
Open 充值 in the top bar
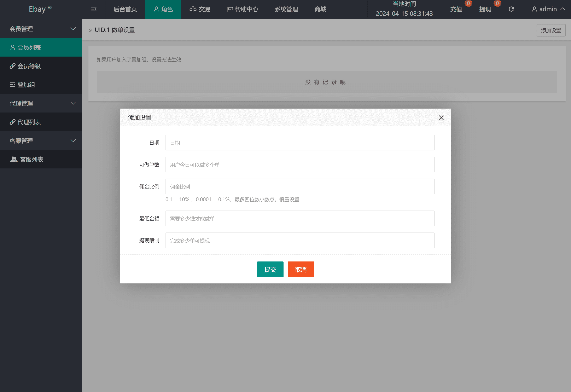click(456, 9)
